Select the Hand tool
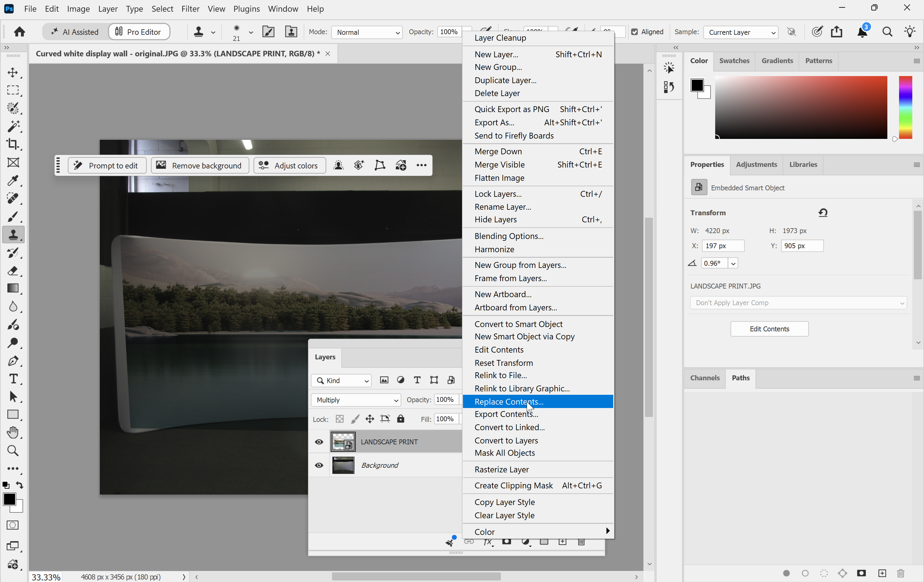Viewport: 924px width, 582px height. tap(13, 433)
